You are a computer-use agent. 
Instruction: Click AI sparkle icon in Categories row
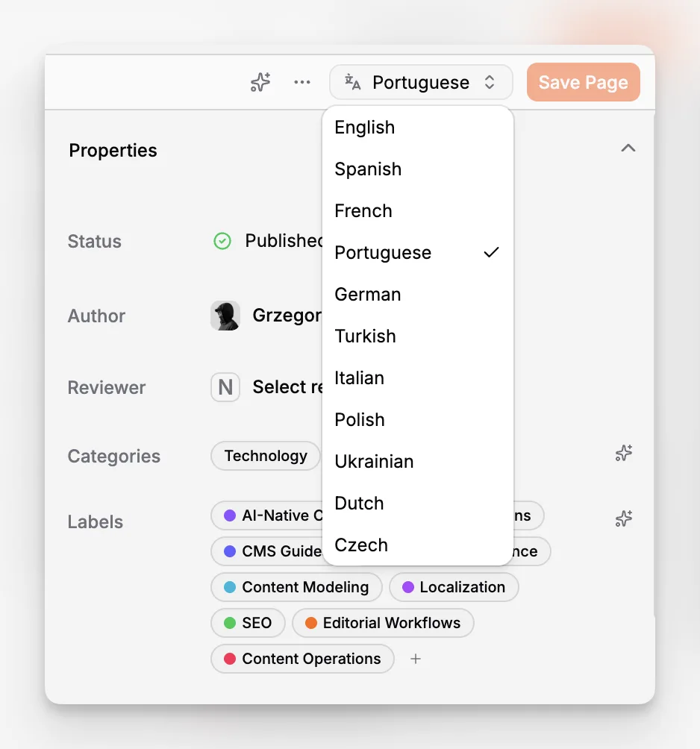624,453
